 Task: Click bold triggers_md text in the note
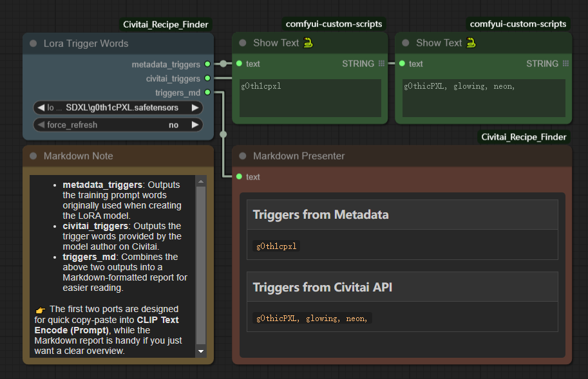90,257
